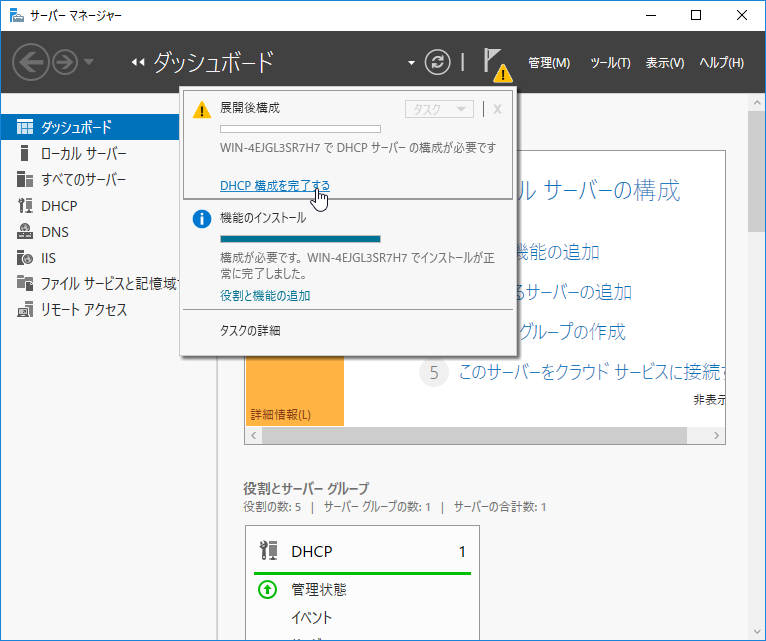Click the サーバーの追加 link in welcome tile
Image resolution: width=766 pixels, height=641 pixels.
574,292
